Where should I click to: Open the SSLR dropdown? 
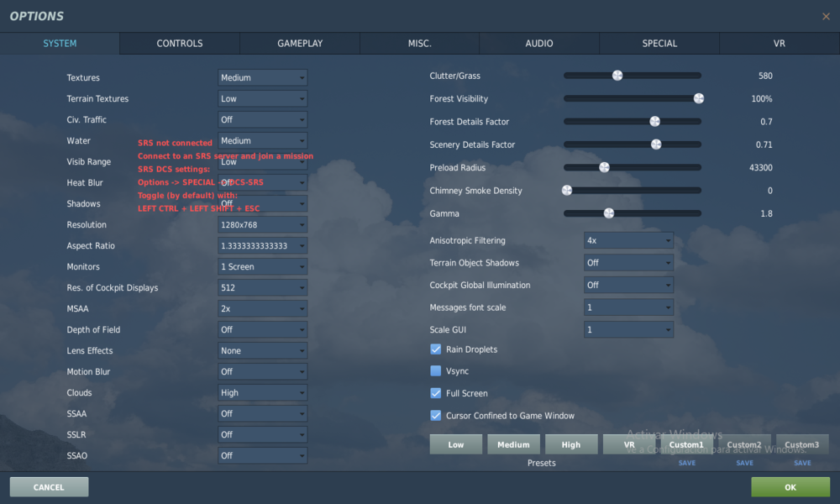pos(262,434)
